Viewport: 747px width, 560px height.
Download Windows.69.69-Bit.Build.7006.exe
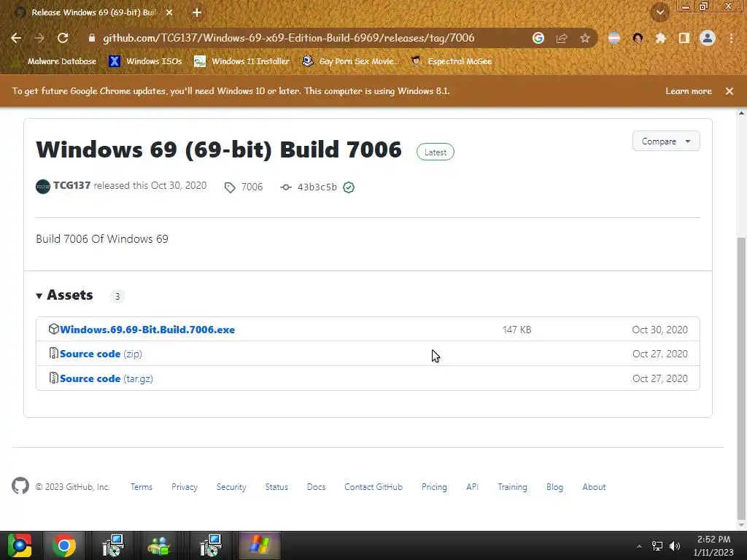[x=147, y=330]
